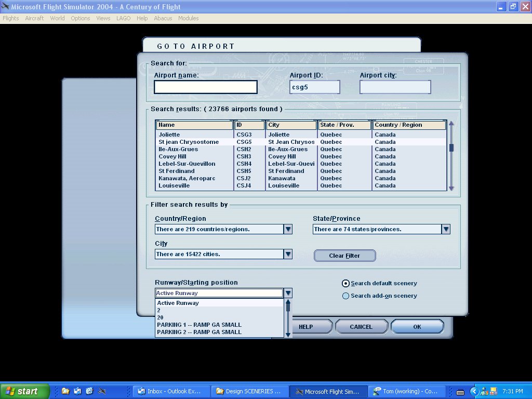The image size is (532, 399).
Task: Click the CANCEL button
Action: click(362, 327)
